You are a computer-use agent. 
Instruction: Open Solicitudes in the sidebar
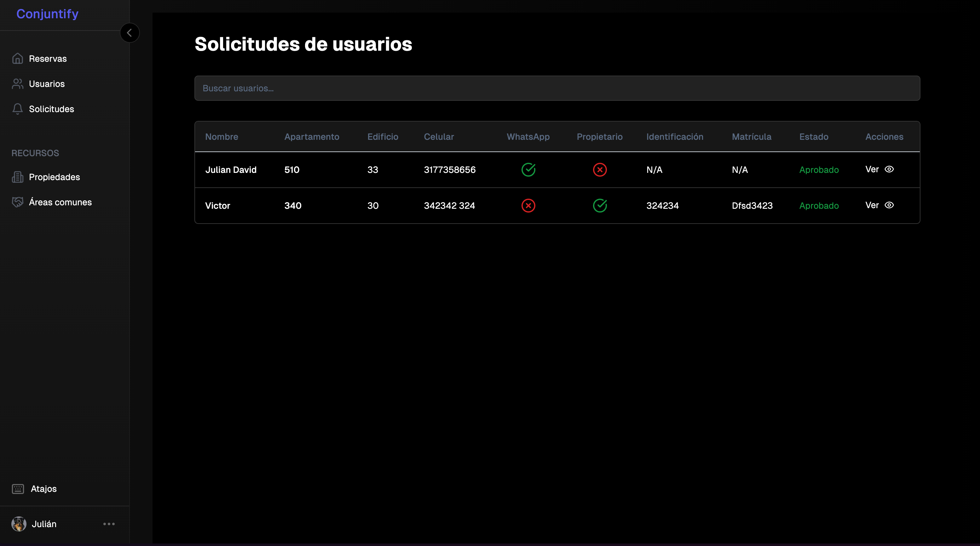click(x=51, y=109)
